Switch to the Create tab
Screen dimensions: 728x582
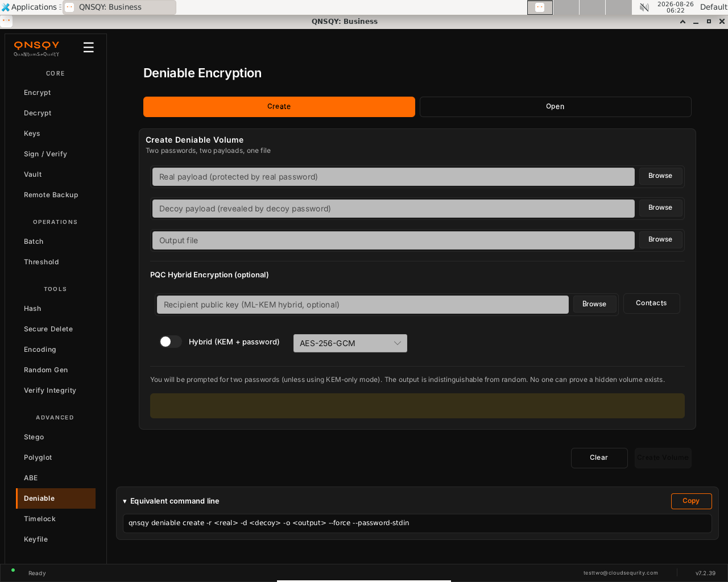click(x=279, y=107)
